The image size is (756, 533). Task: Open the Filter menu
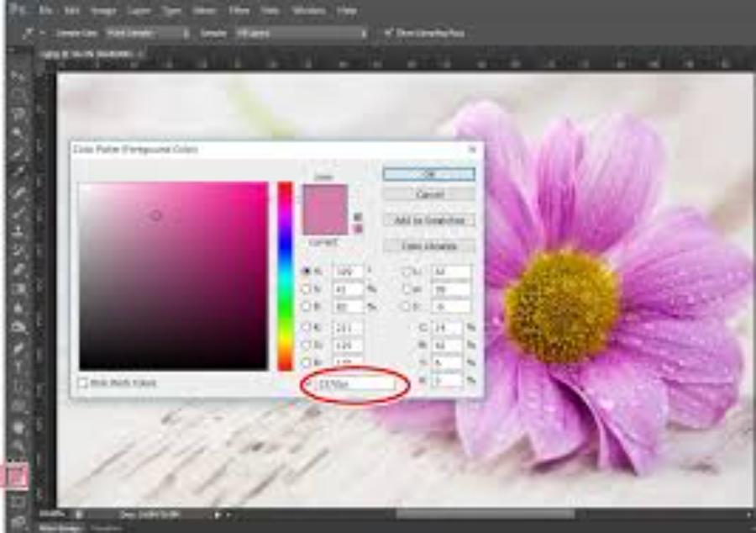point(238,11)
